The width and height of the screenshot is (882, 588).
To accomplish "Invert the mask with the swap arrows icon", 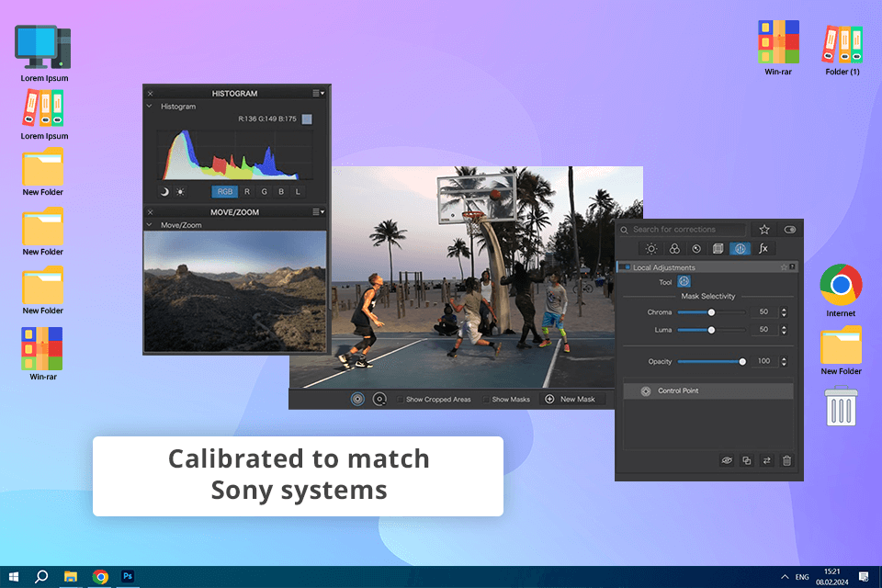I will [x=766, y=461].
